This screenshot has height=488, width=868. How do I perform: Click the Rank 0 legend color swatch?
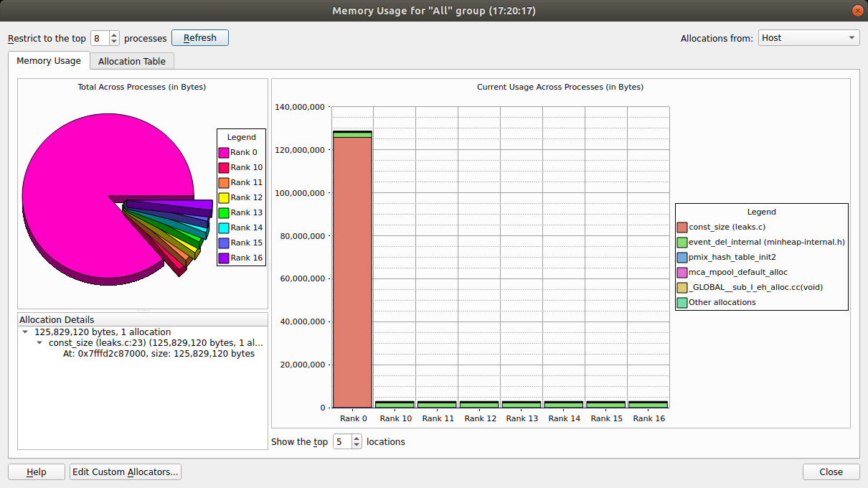coord(225,152)
